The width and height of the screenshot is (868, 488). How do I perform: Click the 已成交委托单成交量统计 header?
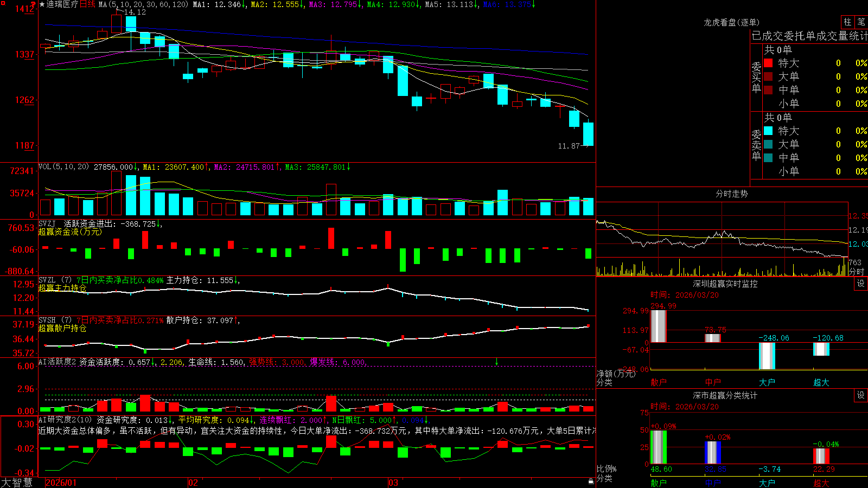pyautogui.click(x=809, y=36)
